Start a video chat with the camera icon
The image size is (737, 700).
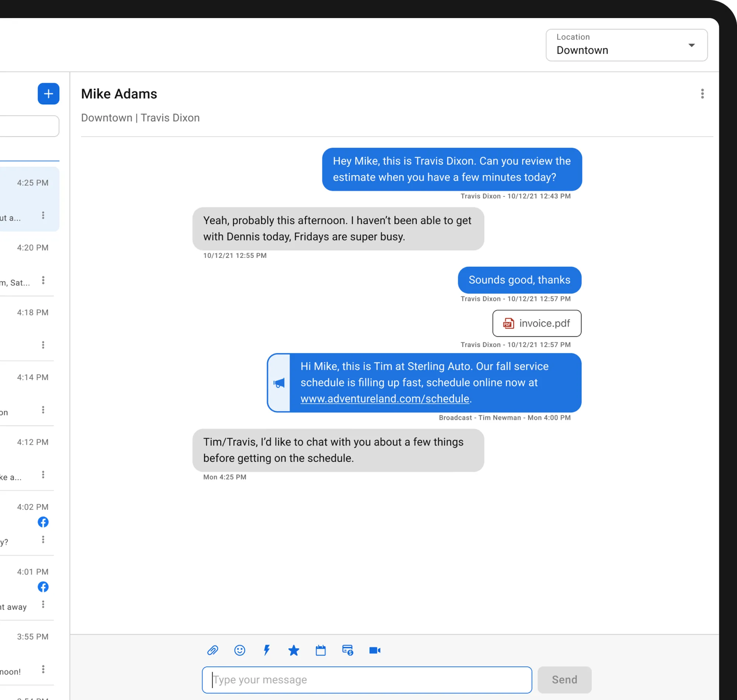click(375, 651)
